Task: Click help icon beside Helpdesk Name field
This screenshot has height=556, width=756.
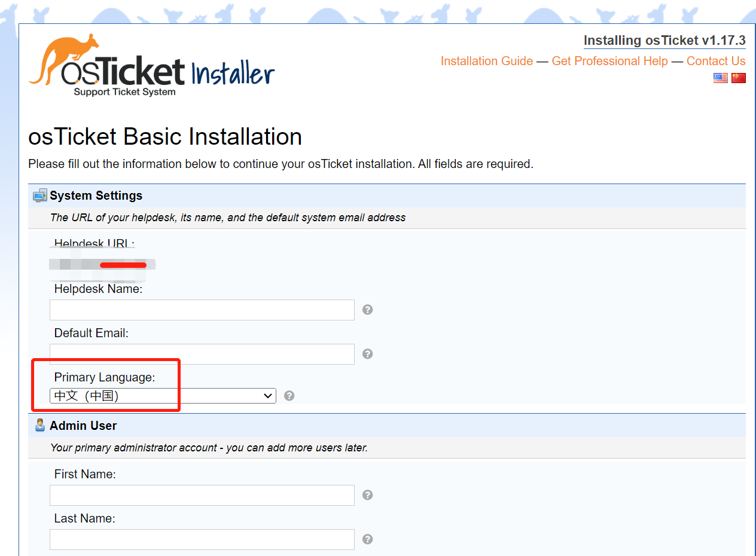Action: (368, 310)
